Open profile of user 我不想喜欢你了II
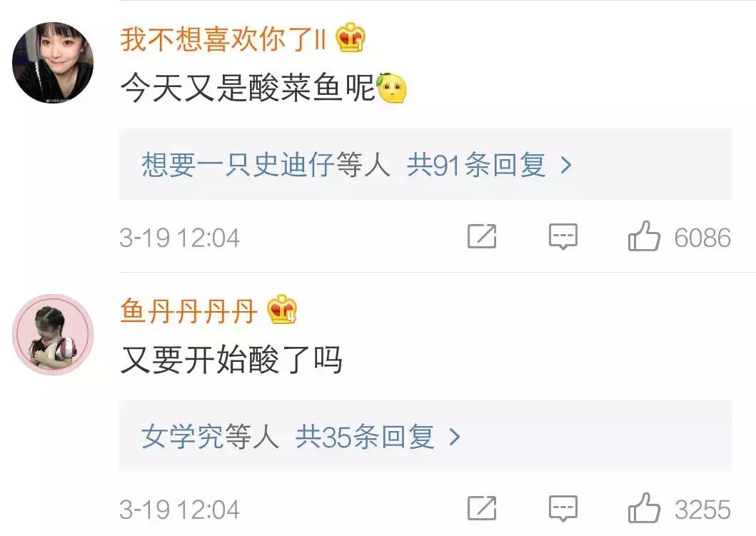Viewport: 756px width, 536px height. pyautogui.click(x=223, y=39)
